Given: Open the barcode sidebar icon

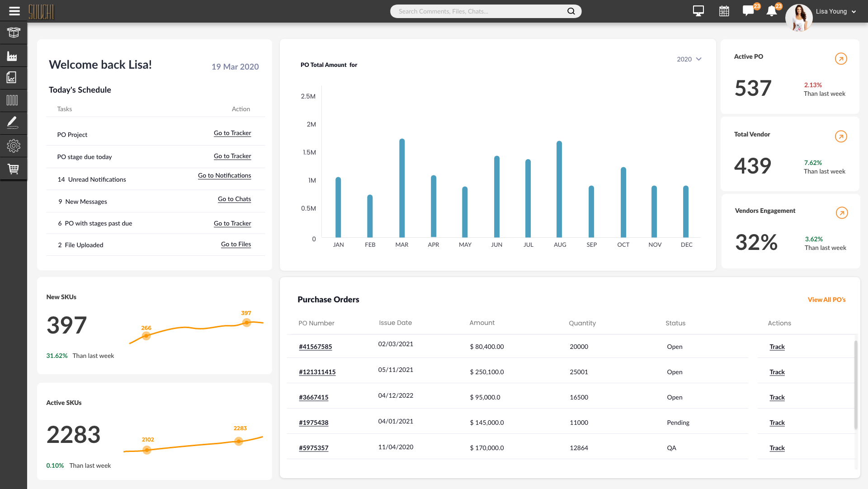Looking at the screenshot, I should point(12,100).
